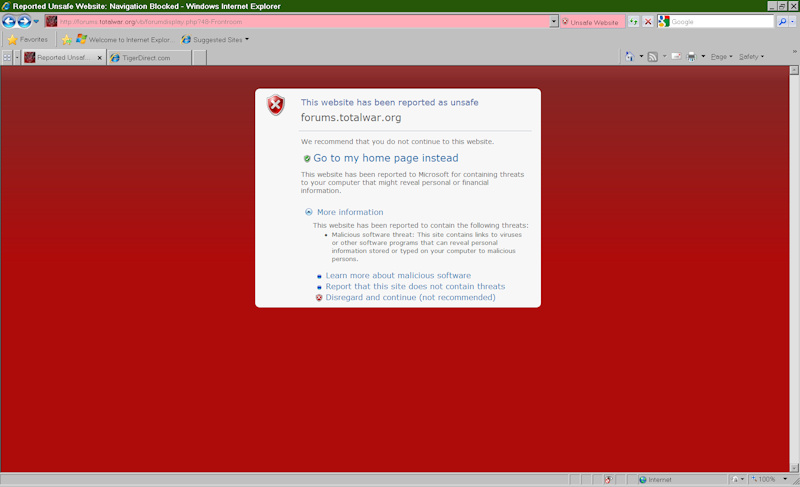Image resolution: width=800 pixels, height=487 pixels.
Task: Click the red shield beside Disregard link
Action: pyautogui.click(x=319, y=298)
